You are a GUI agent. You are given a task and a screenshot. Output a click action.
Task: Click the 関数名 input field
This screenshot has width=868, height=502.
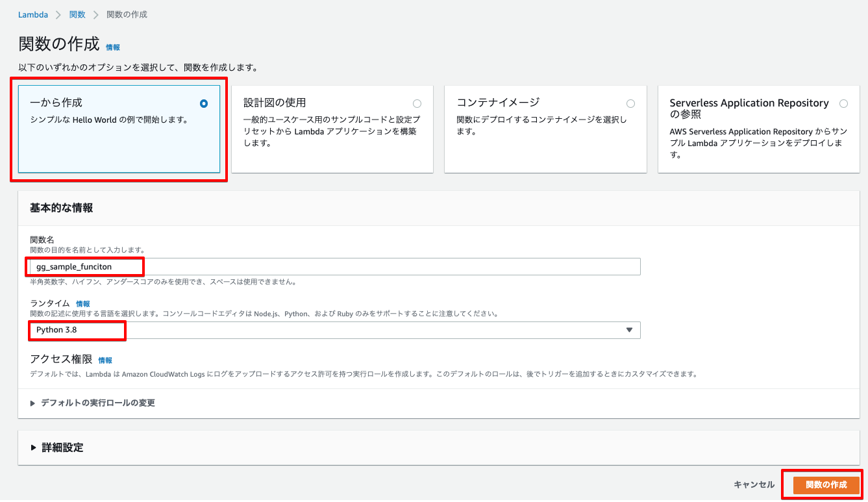point(260,266)
